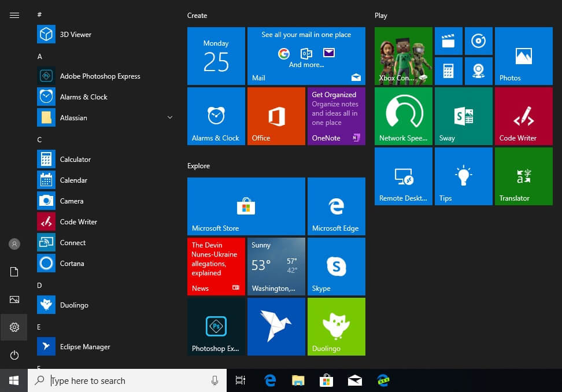Open the Network Speed Test tile
The width and height of the screenshot is (562, 392).
pos(403,116)
